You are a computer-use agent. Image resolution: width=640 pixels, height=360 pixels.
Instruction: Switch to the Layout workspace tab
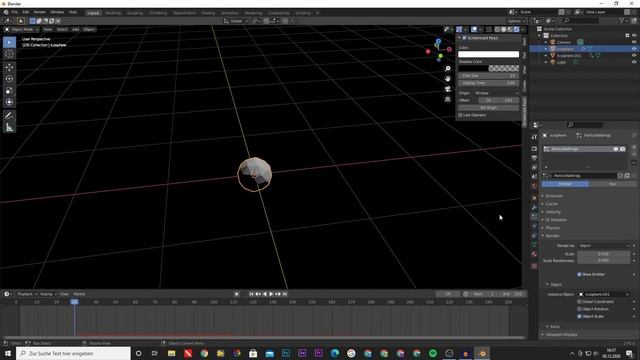(93, 13)
